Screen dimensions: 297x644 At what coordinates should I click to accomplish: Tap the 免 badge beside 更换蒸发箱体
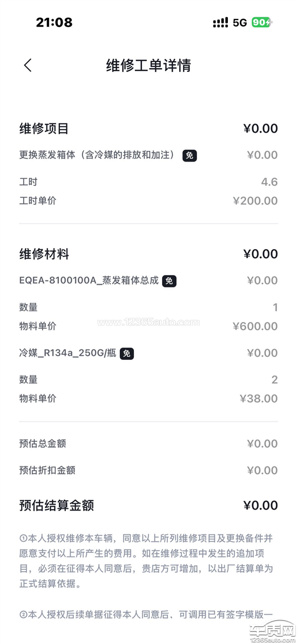190,155
